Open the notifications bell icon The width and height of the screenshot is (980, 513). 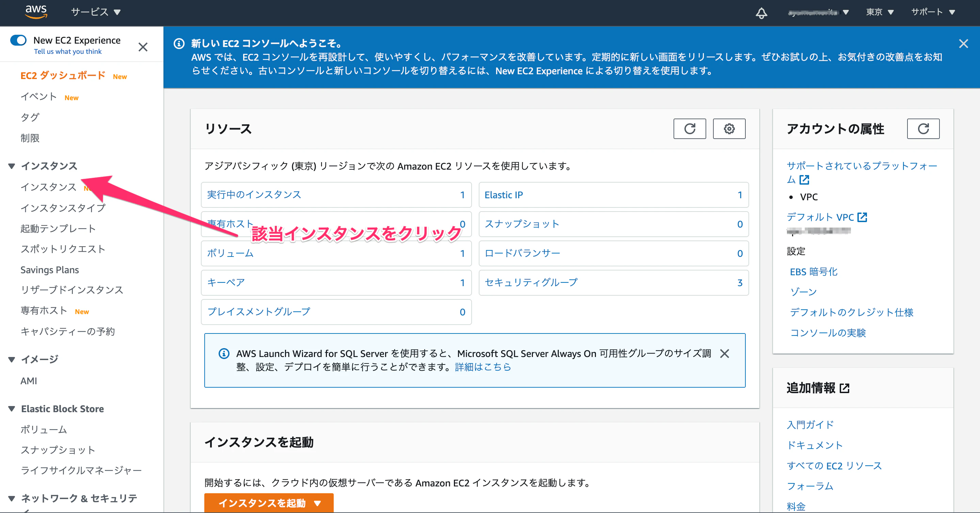click(761, 13)
